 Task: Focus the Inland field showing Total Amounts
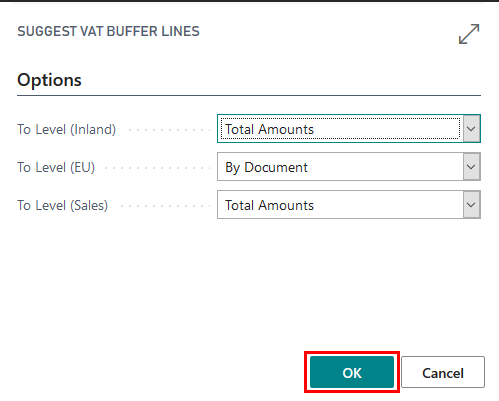[349, 129]
